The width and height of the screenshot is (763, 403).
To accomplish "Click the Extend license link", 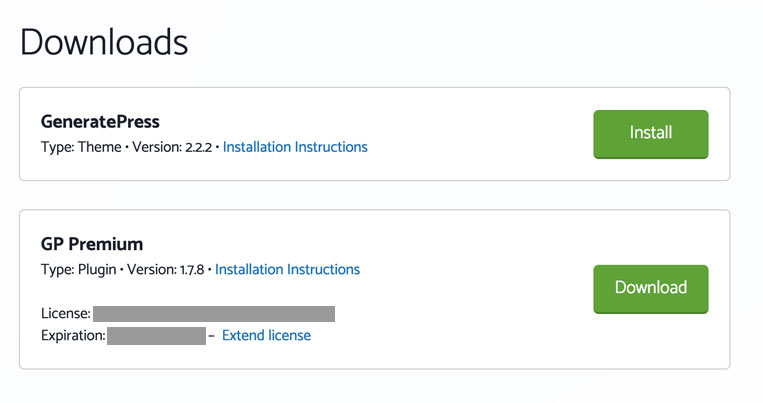I will click(x=266, y=336).
